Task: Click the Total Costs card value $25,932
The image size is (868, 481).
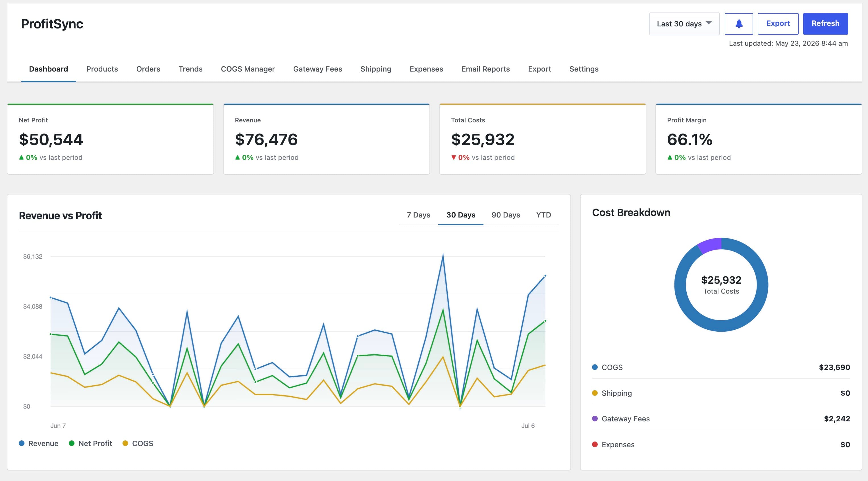Action: tap(483, 139)
